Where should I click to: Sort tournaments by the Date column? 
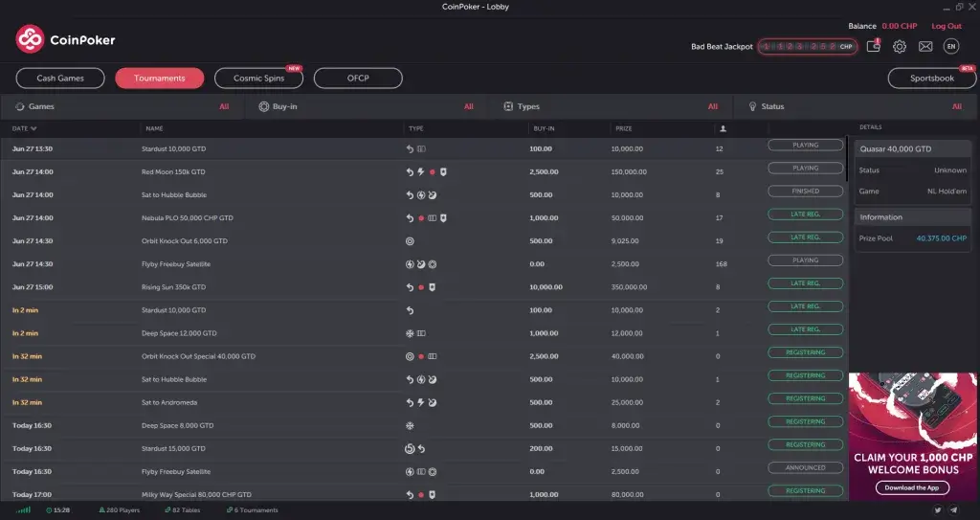click(25, 128)
